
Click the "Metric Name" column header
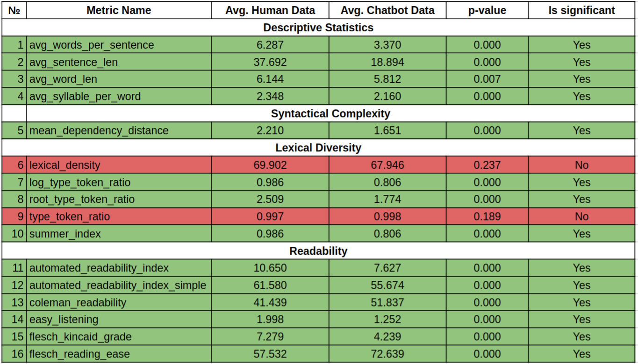119,10
